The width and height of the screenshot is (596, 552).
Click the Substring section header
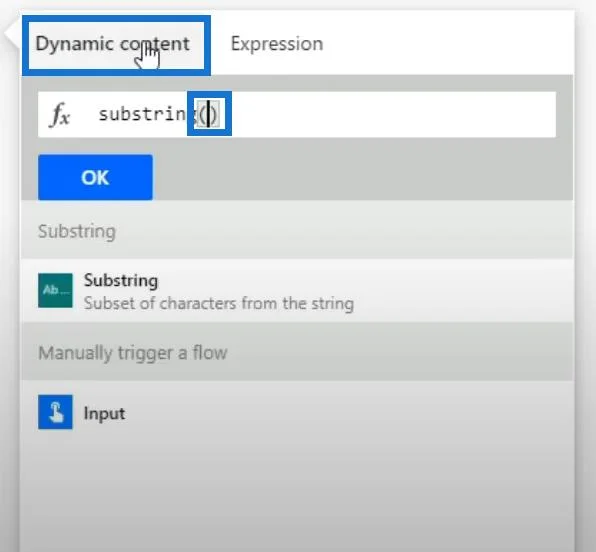point(77,232)
